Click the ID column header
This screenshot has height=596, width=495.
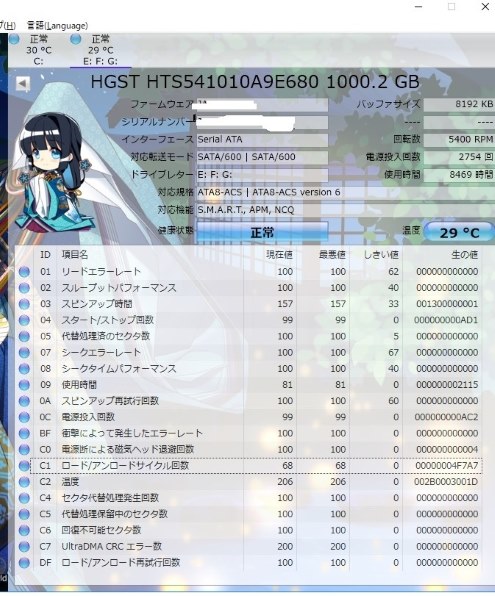pyautogui.click(x=45, y=255)
